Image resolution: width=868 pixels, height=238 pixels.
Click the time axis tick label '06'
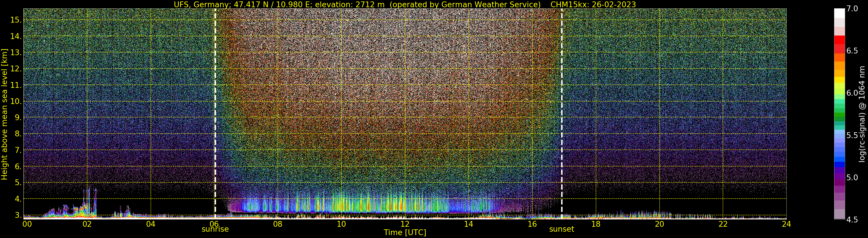[214, 224]
